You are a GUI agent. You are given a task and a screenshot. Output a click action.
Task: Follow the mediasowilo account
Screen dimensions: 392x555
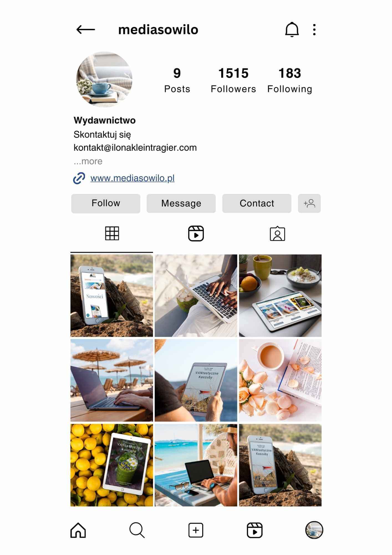106,203
